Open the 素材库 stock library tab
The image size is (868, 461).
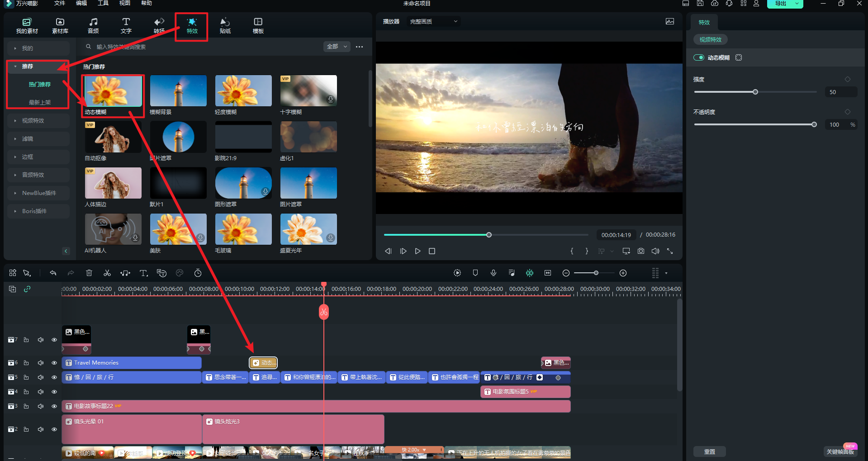tap(60, 26)
